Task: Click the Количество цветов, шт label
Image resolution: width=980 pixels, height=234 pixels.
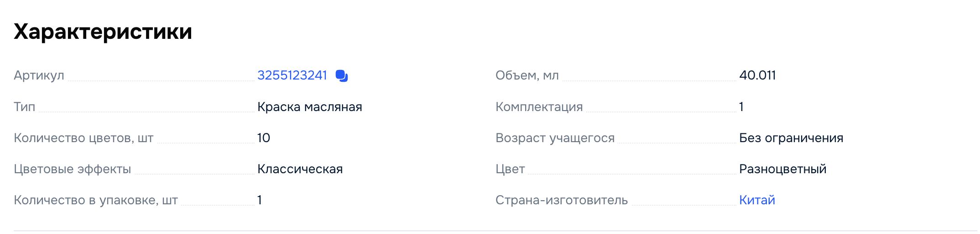Action: point(83,138)
